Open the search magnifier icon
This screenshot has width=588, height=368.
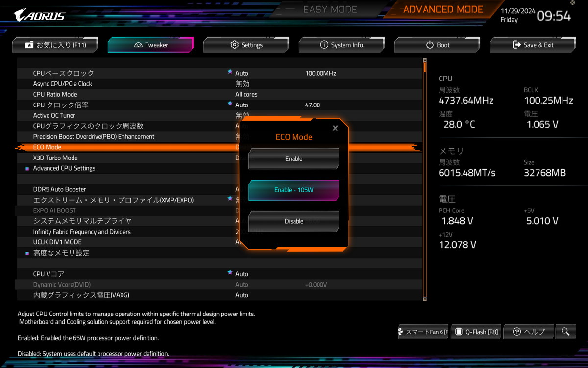(x=565, y=332)
